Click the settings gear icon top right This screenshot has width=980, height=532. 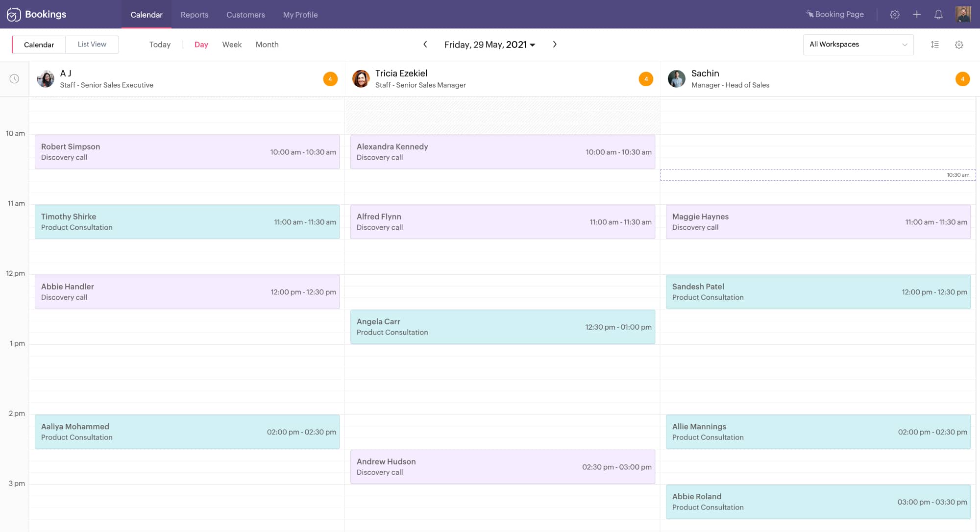894,14
